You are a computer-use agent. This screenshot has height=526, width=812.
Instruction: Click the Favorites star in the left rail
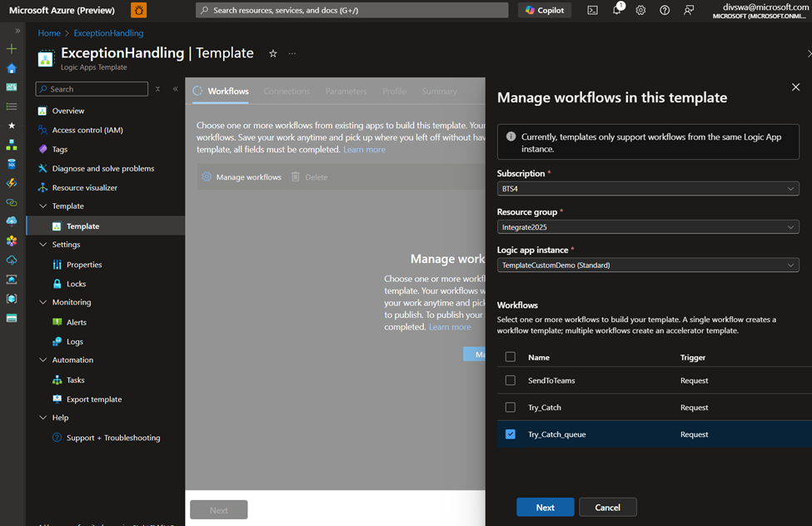coord(12,126)
